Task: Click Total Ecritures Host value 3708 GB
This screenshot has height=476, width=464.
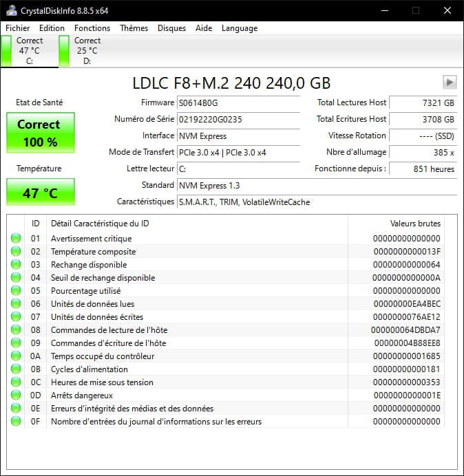Action: click(423, 119)
